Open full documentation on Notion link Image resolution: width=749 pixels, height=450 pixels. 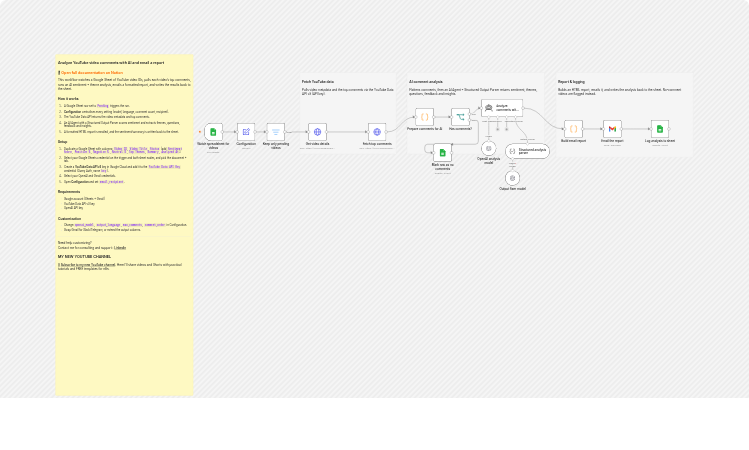(92, 73)
